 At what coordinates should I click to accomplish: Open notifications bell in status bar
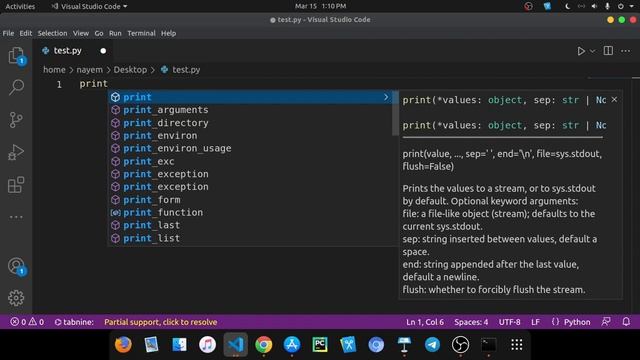[626, 322]
